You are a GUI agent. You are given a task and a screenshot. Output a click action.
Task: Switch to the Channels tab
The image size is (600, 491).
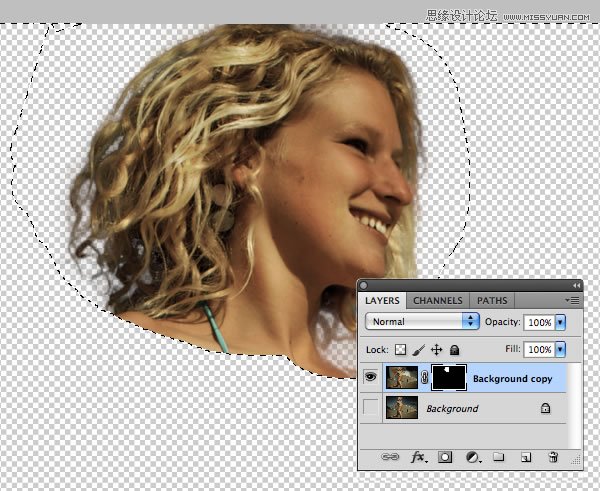437,300
